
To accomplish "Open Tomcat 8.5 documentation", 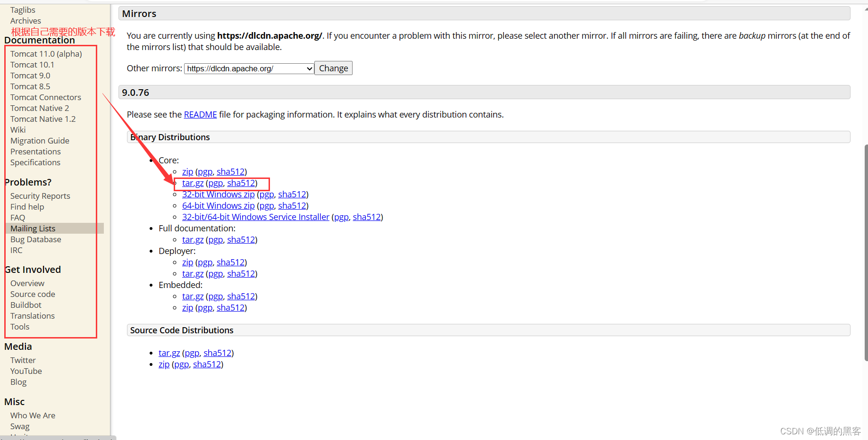I will [30, 86].
